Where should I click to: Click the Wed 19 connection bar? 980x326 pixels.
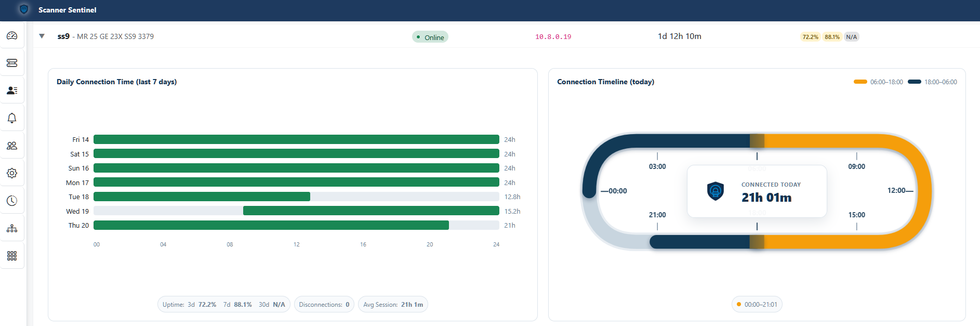(371, 211)
